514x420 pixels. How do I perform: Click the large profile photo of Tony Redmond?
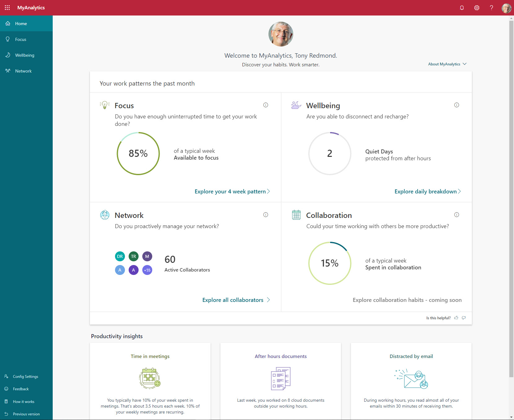click(x=281, y=34)
